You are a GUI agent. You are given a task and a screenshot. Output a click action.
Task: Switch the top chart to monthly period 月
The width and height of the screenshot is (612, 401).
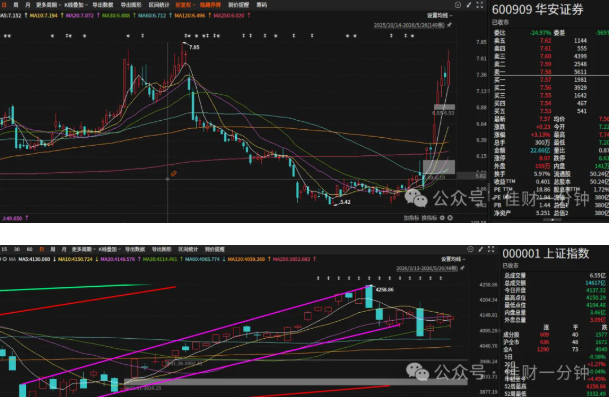[x=27, y=5]
